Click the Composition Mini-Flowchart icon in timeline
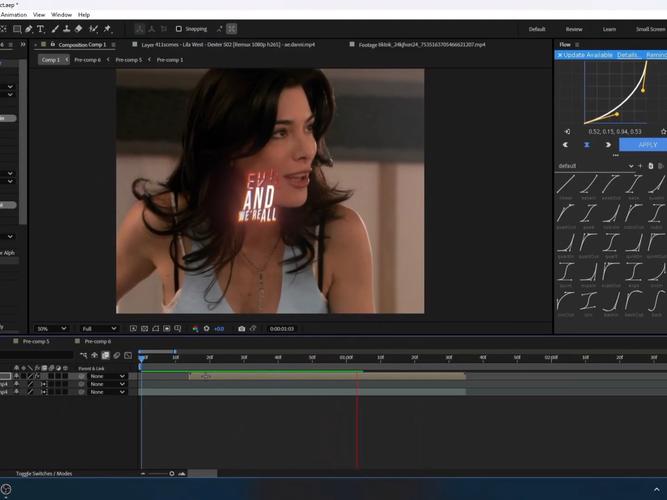Viewport: 667px width, 500px height. [83, 355]
